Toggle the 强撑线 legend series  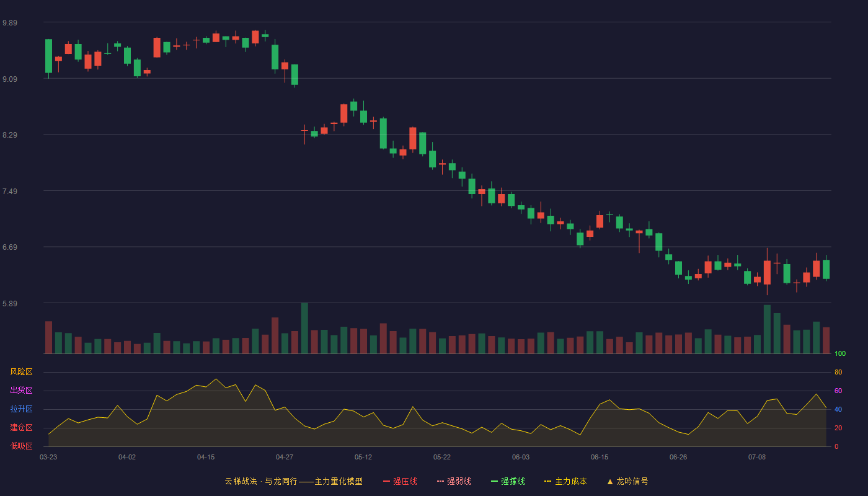click(508, 481)
